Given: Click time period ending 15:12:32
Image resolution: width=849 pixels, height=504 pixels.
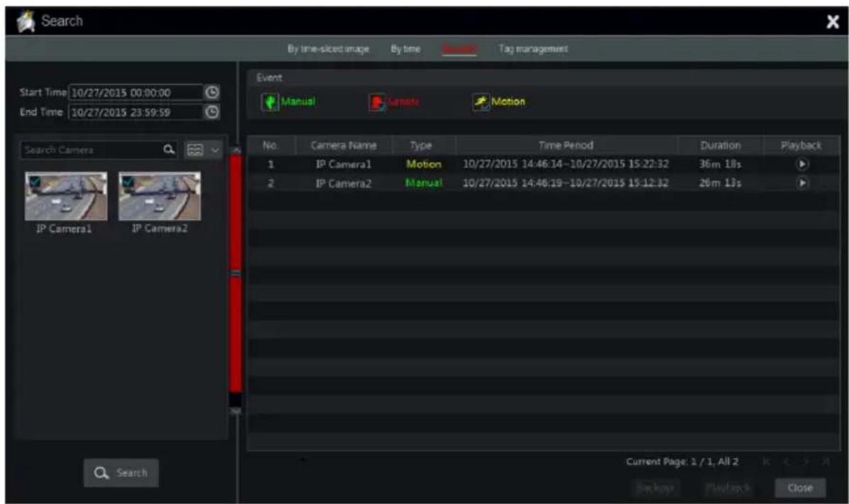Looking at the screenshot, I should pyautogui.click(x=566, y=183).
